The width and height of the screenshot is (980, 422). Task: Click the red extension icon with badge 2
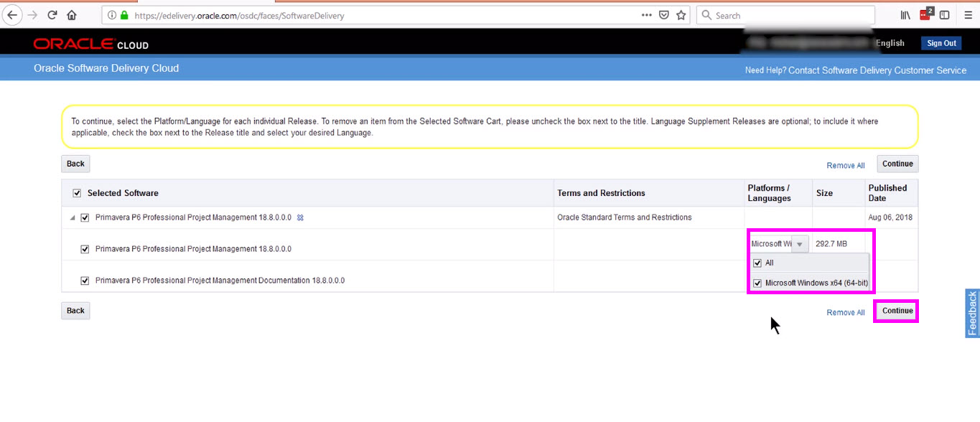click(x=926, y=14)
